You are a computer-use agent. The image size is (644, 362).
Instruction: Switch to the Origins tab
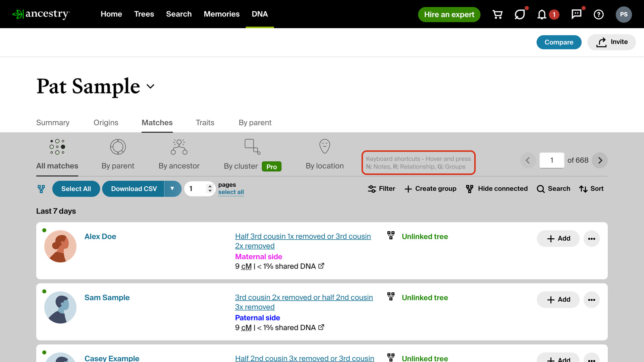[106, 123]
